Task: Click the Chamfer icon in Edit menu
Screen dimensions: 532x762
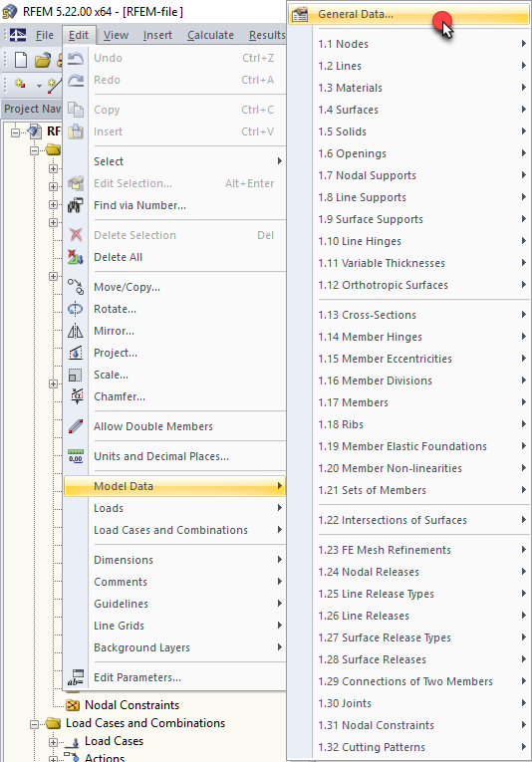Action: [76, 396]
